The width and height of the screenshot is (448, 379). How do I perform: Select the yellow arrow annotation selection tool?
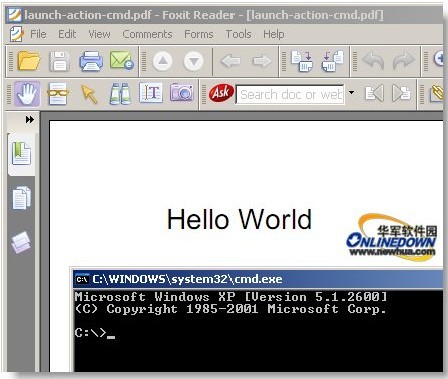(x=89, y=94)
